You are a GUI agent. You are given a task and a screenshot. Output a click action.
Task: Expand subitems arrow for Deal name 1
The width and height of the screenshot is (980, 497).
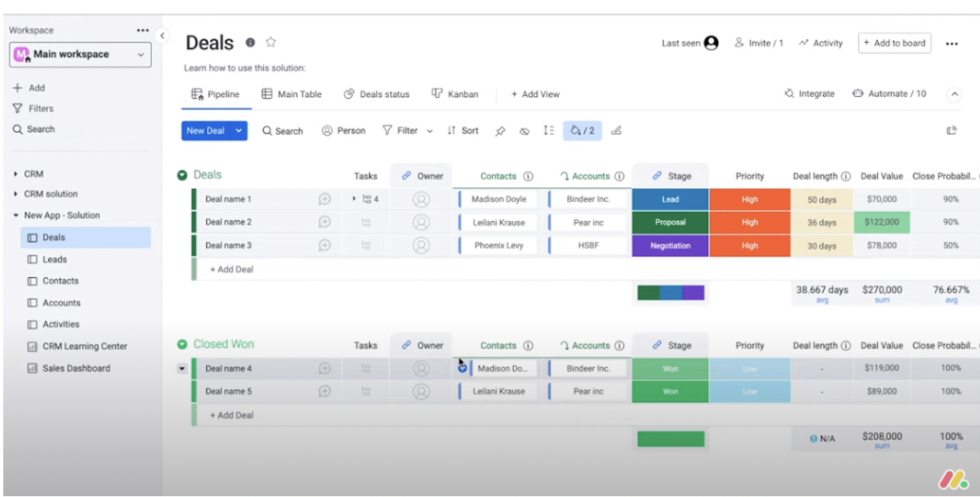click(x=354, y=199)
